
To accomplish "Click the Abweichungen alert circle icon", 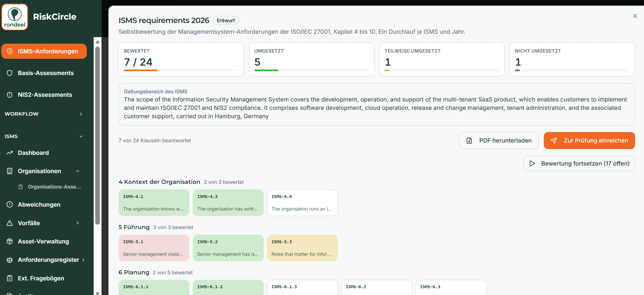I will coord(10,205).
